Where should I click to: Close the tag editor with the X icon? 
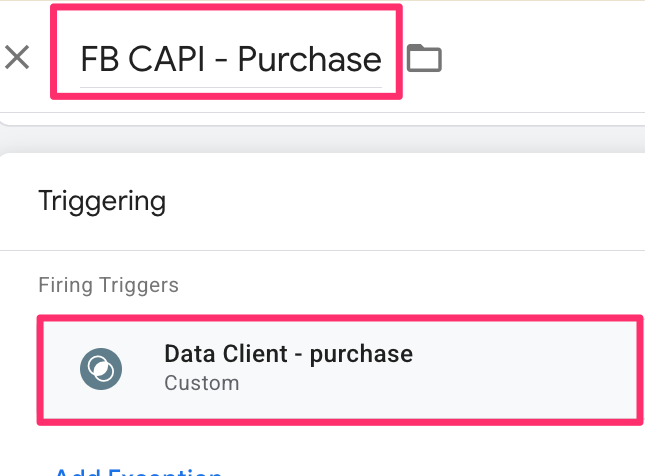(x=17, y=57)
